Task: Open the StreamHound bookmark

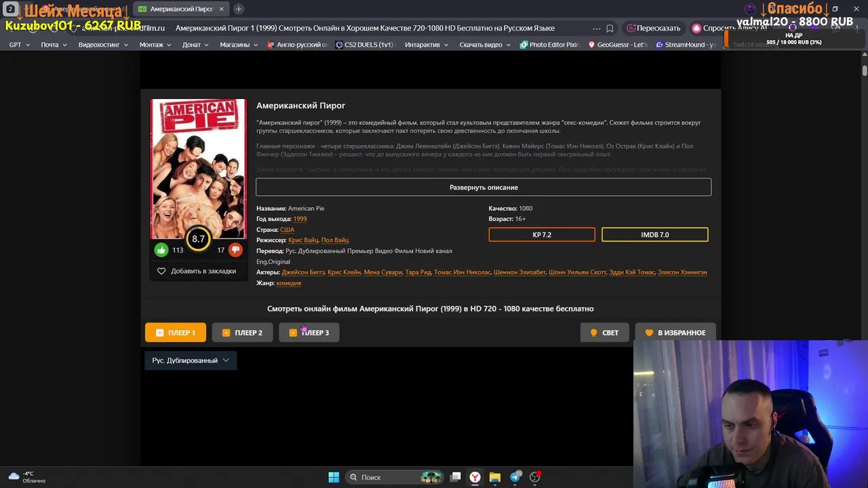Action: click(686, 45)
